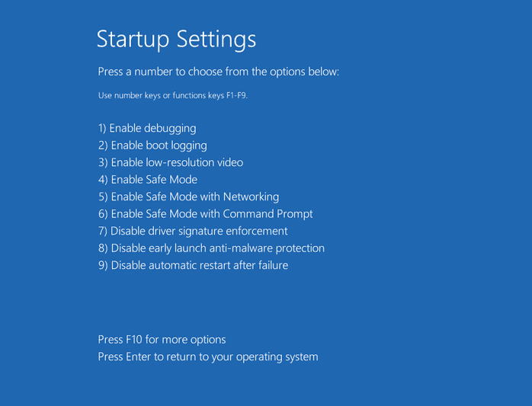Click the Startup Settings heading

(x=176, y=39)
